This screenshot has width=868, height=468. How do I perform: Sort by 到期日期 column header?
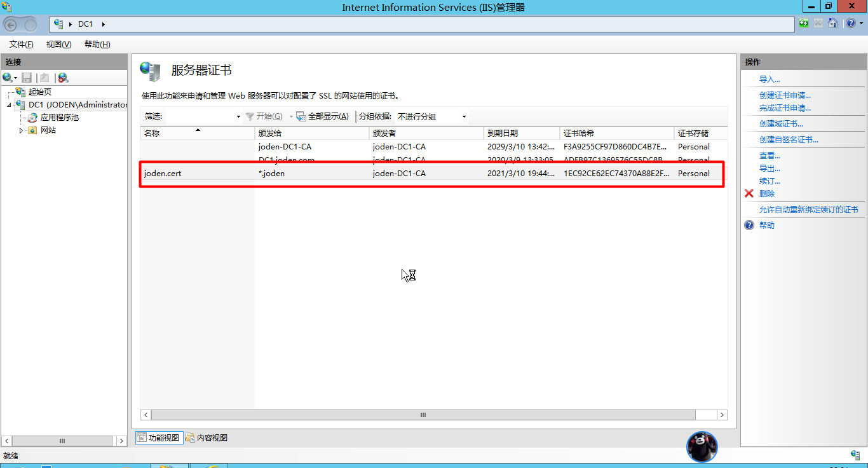502,134
